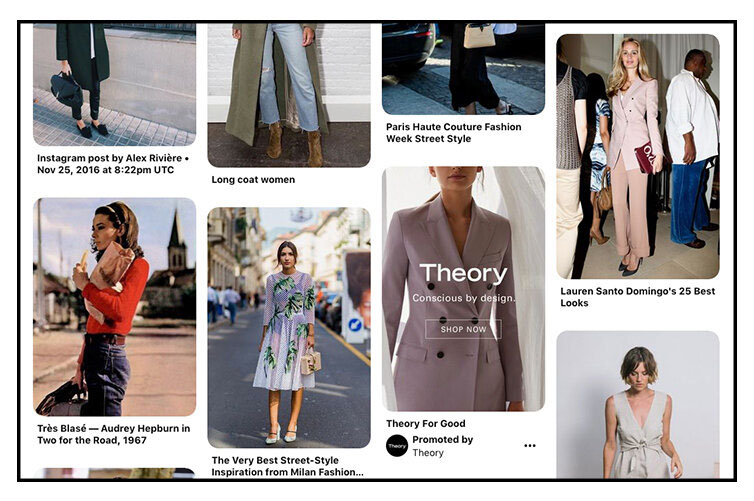Click 'Très Blasé — Audrey Hepburn' caption

pos(113,434)
